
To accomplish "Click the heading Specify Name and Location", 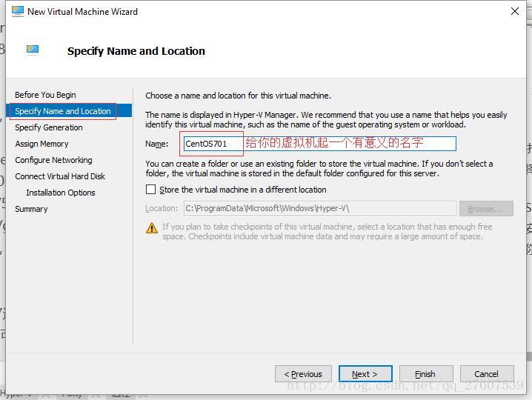I will [x=136, y=51].
